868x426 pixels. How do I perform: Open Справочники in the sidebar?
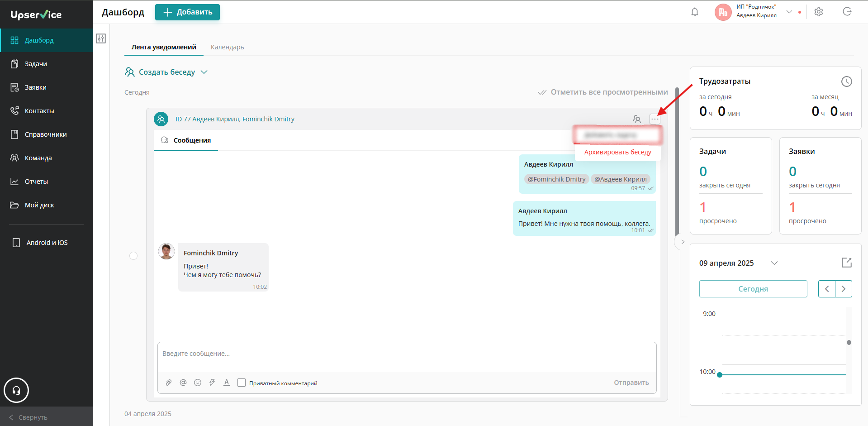pos(46,134)
